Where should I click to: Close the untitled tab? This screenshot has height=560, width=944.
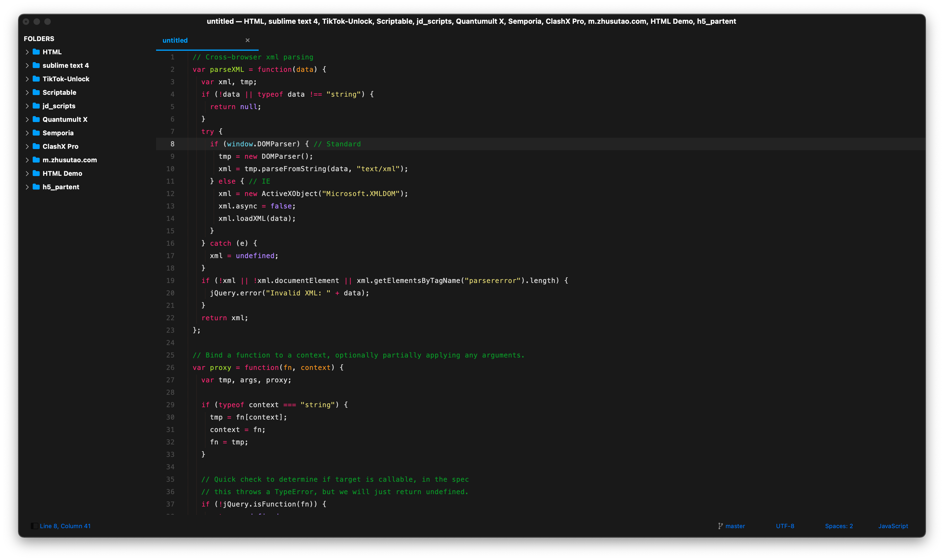248,41
